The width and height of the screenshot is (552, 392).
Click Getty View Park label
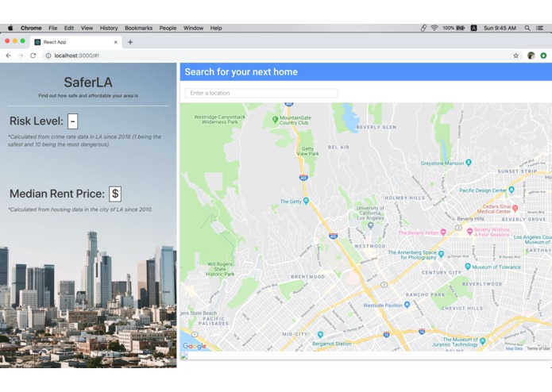[x=307, y=152]
